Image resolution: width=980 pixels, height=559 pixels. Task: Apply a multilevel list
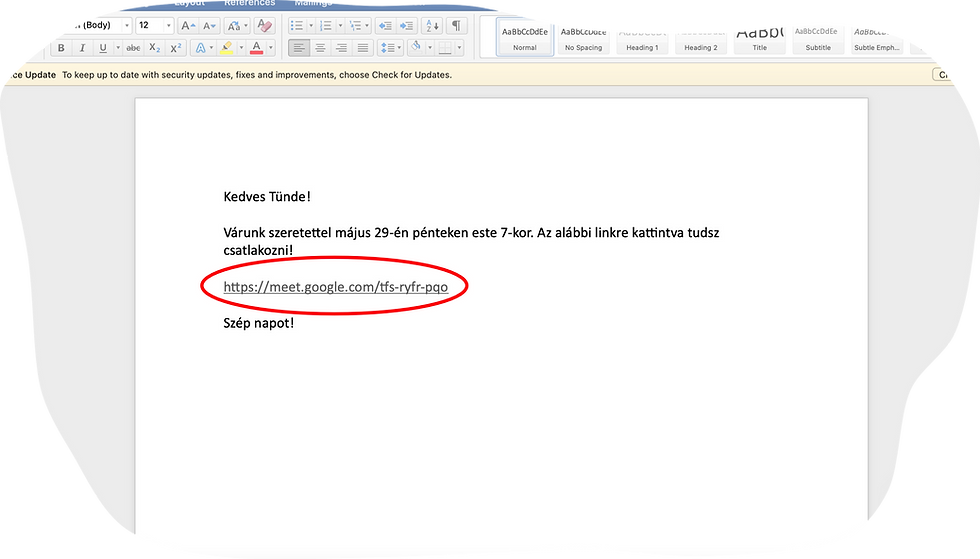tap(356, 26)
